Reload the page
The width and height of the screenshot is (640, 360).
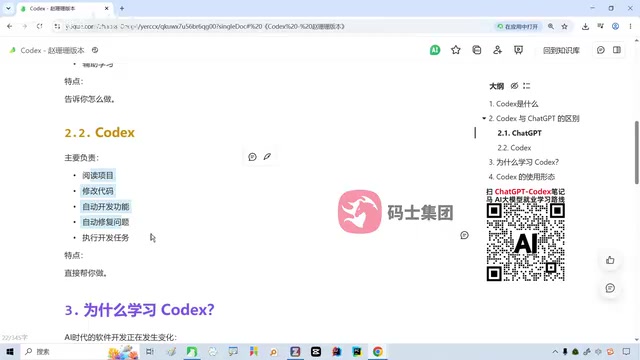40,26
